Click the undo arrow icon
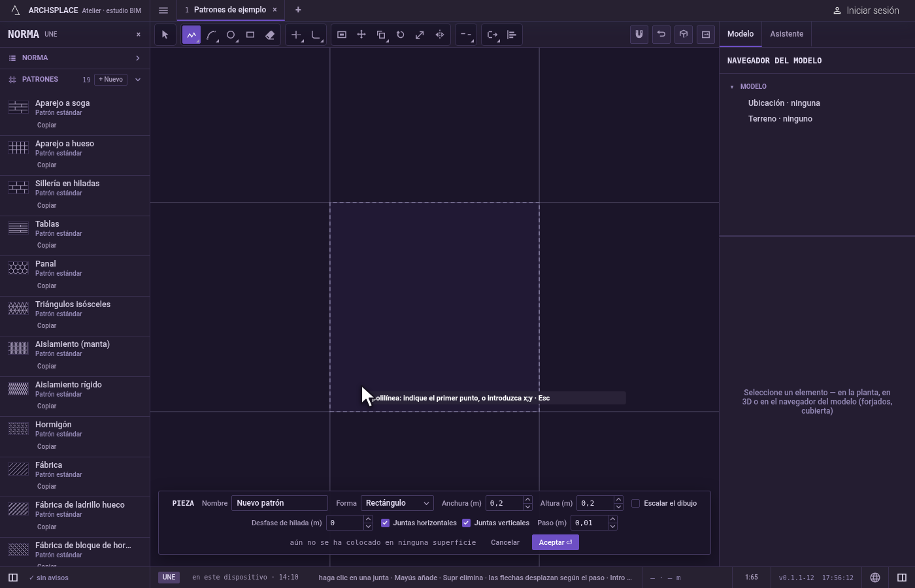This screenshot has height=588, width=915. [x=661, y=35]
